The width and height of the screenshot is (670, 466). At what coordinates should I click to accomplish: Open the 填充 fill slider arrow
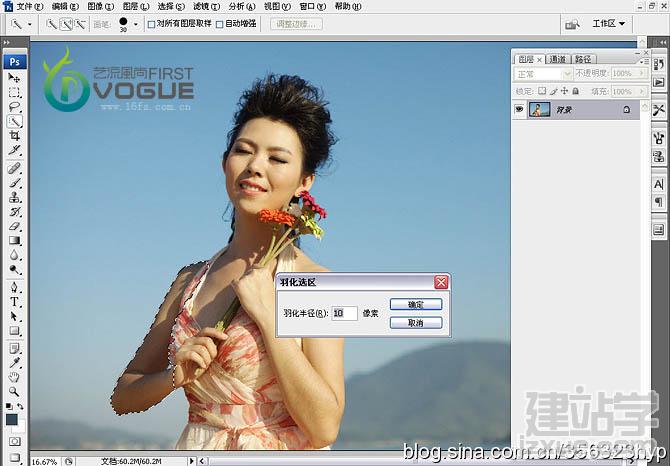(x=641, y=91)
